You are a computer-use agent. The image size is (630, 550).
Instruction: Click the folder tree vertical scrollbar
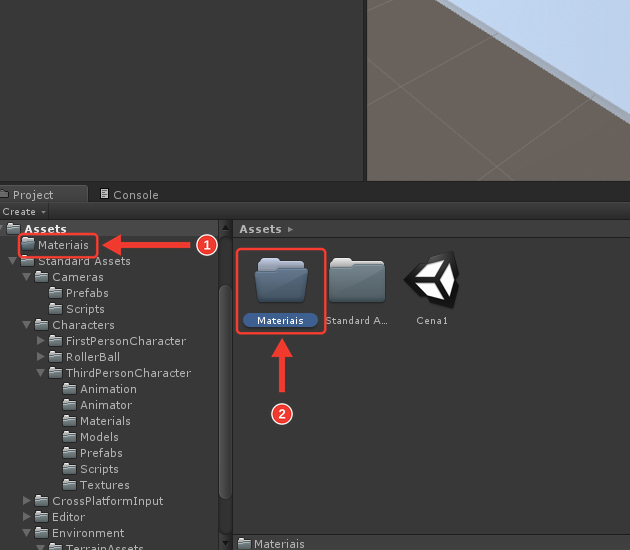click(x=225, y=392)
